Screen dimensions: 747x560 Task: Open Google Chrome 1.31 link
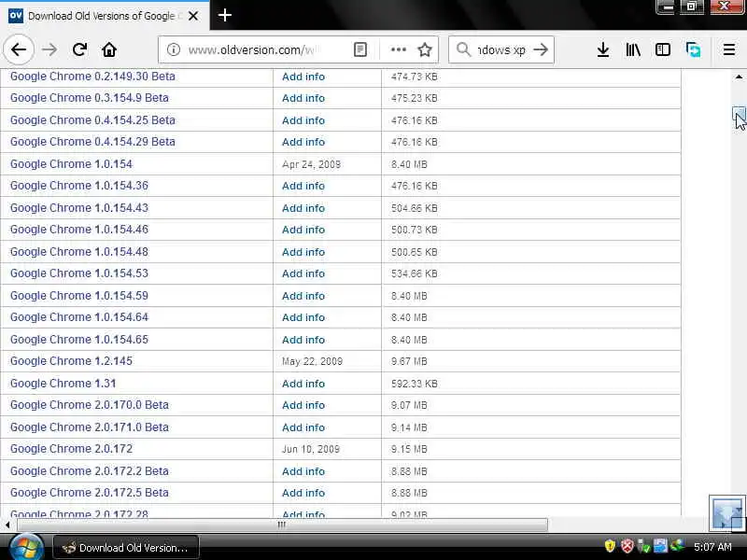pyautogui.click(x=63, y=383)
